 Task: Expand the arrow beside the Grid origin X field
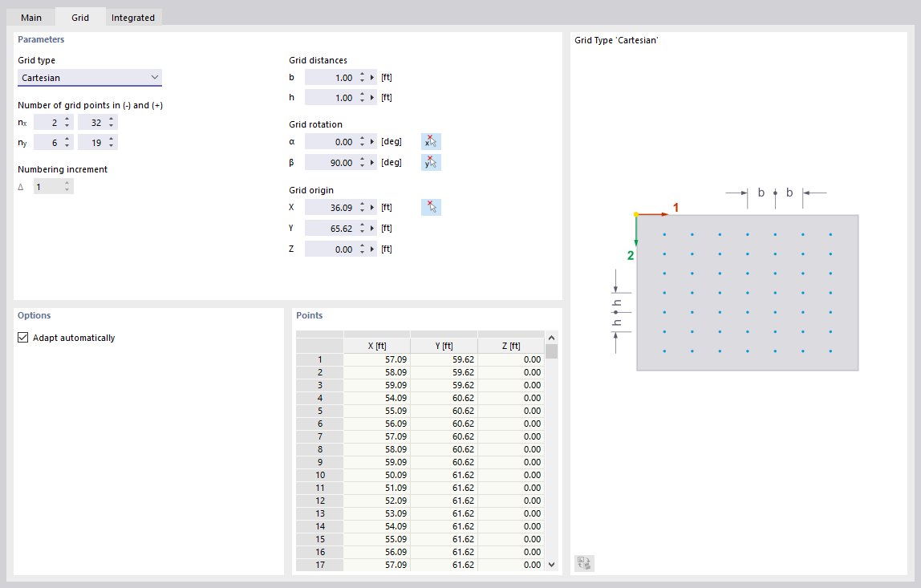(x=373, y=207)
